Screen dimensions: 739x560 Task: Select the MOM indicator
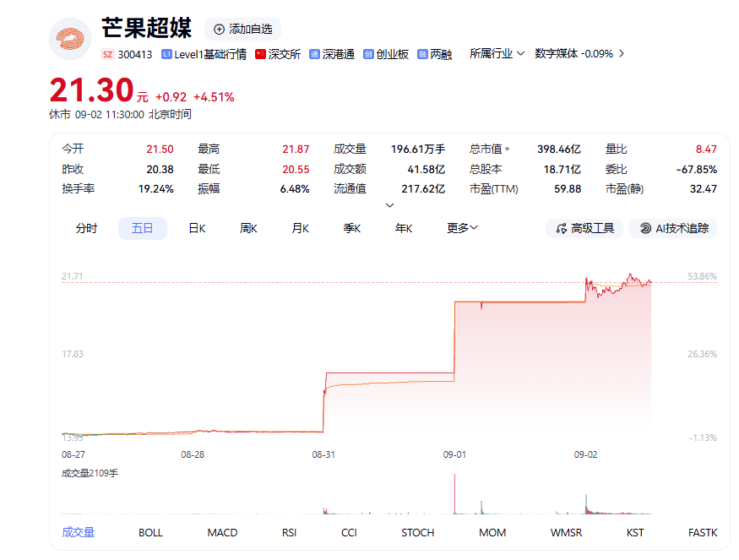[x=492, y=533]
